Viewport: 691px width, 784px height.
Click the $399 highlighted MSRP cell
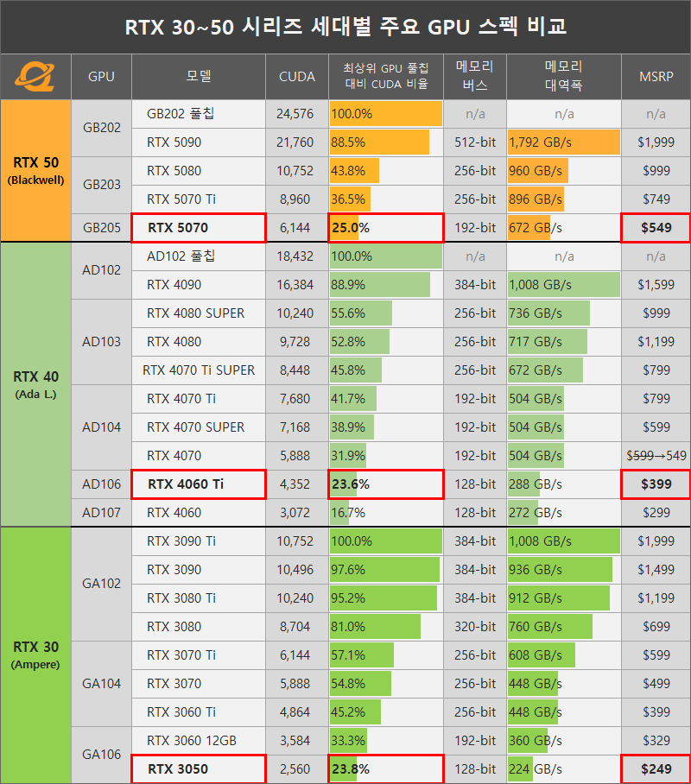click(x=656, y=484)
